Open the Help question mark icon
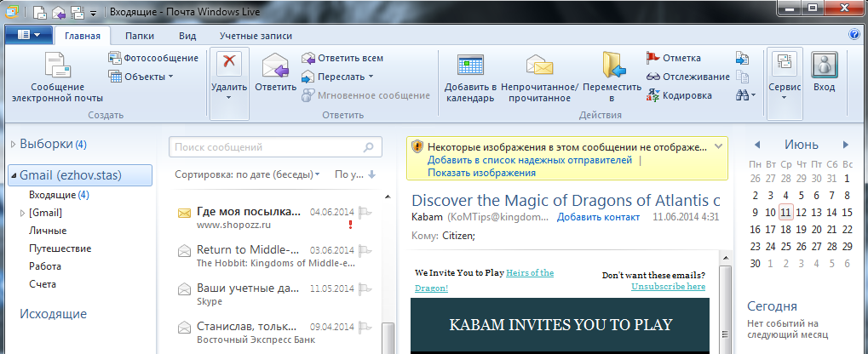 854,35
